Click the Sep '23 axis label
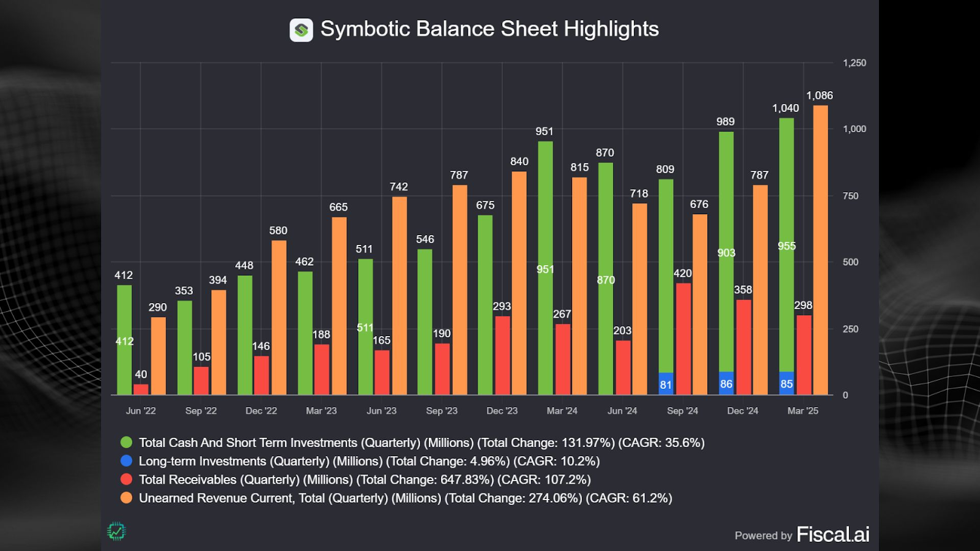Viewport: 980px width, 551px height. pyautogui.click(x=442, y=411)
